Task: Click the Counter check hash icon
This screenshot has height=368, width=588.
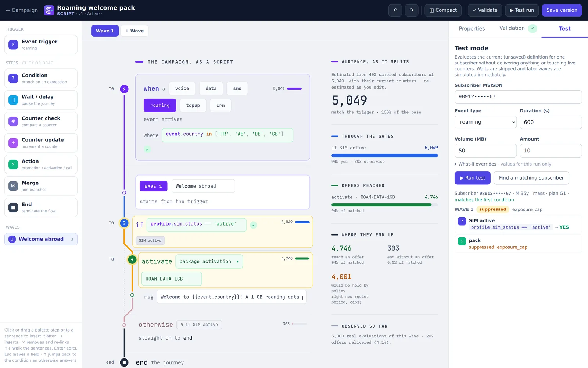Action: tap(13, 121)
